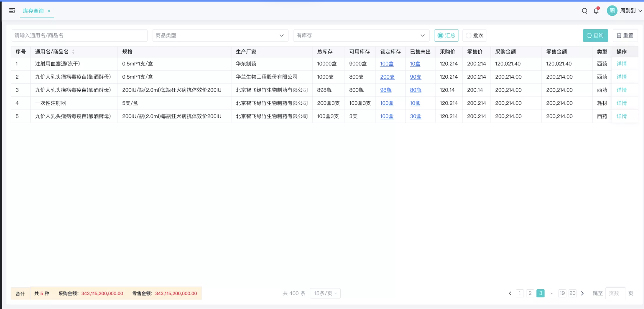The image size is (644, 309).
Task: Click the 查询 search button
Action: pos(595,35)
